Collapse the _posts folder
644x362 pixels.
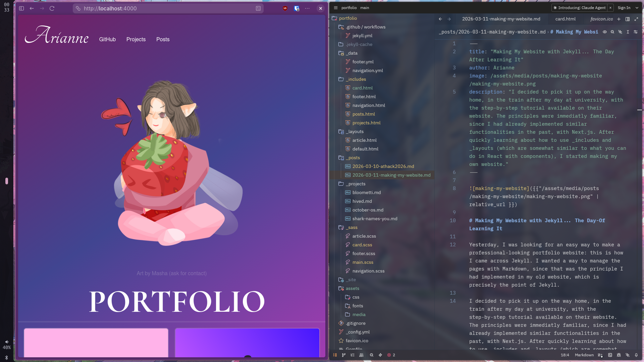click(353, 158)
